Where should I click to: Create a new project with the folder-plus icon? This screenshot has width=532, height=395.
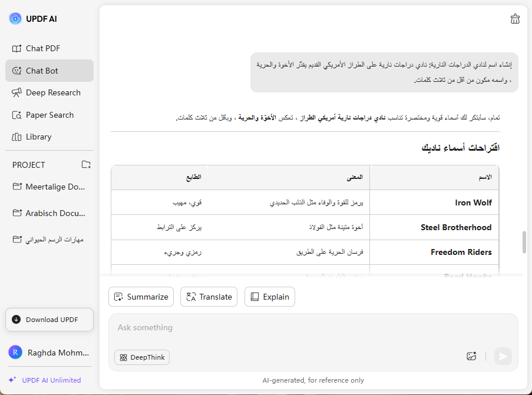pyautogui.click(x=86, y=165)
